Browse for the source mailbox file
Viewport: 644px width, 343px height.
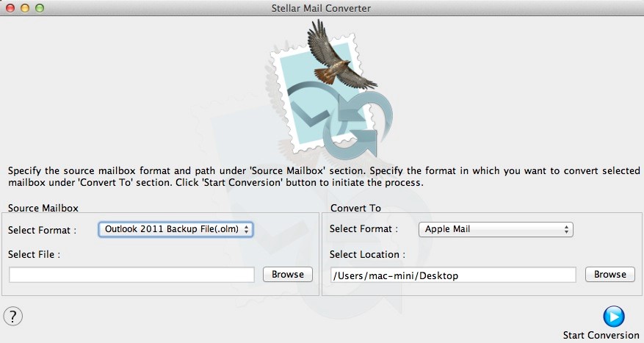coord(287,275)
